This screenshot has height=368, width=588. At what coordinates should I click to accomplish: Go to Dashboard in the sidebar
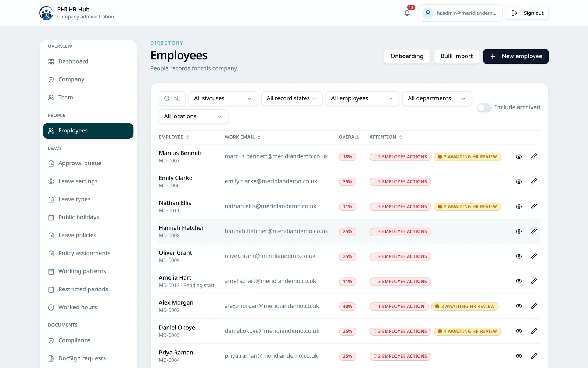click(x=88, y=61)
